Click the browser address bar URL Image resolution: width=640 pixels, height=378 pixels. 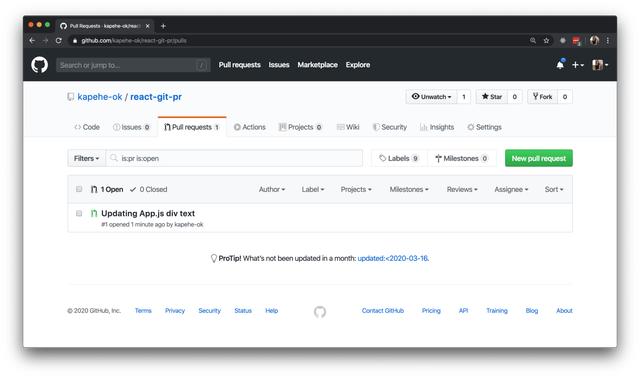tap(134, 40)
